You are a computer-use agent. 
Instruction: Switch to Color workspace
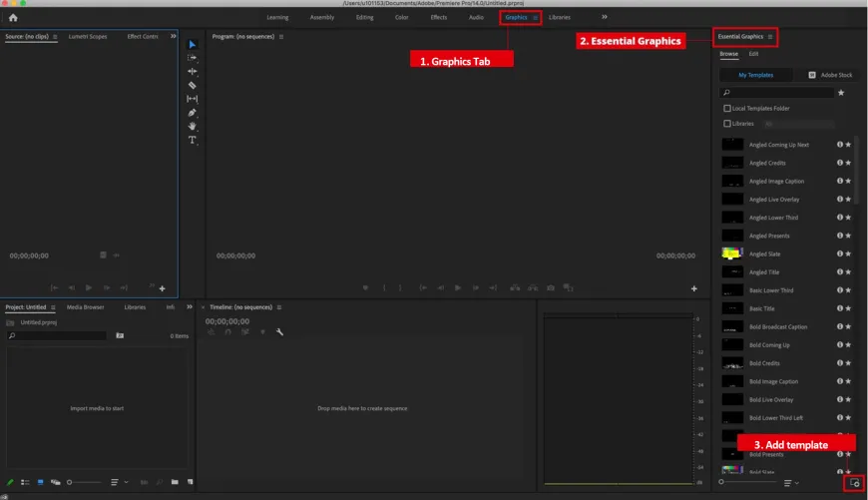[x=401, y=17]
